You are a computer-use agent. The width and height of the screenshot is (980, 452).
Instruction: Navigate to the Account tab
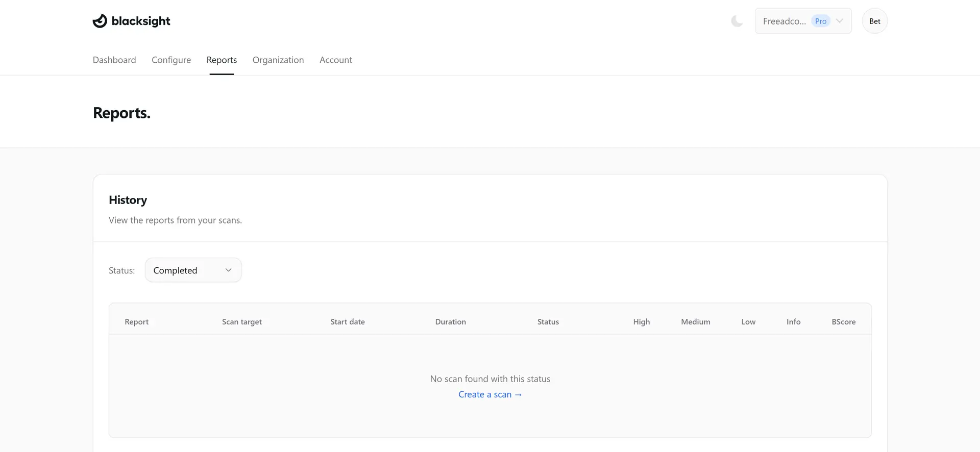pos(335,60)
